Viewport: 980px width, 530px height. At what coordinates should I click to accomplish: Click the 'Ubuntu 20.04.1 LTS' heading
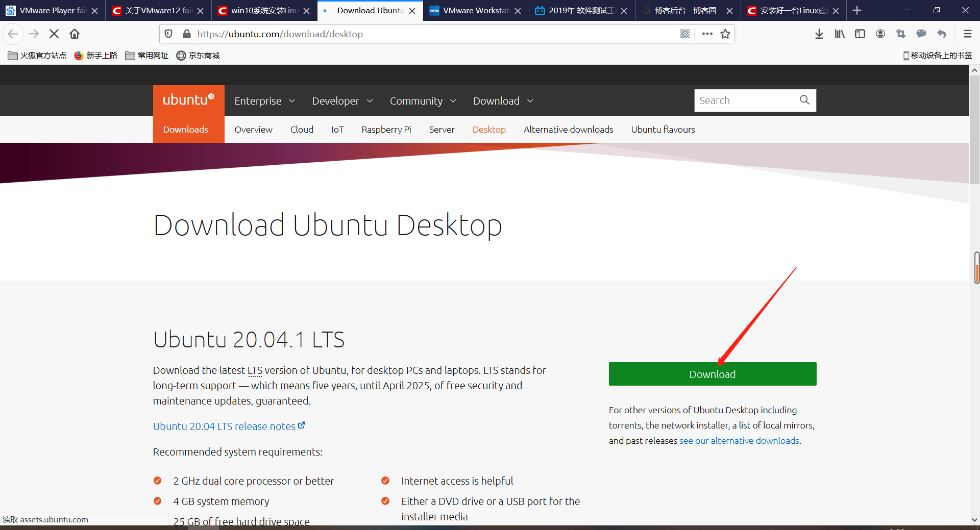[249, 340]
